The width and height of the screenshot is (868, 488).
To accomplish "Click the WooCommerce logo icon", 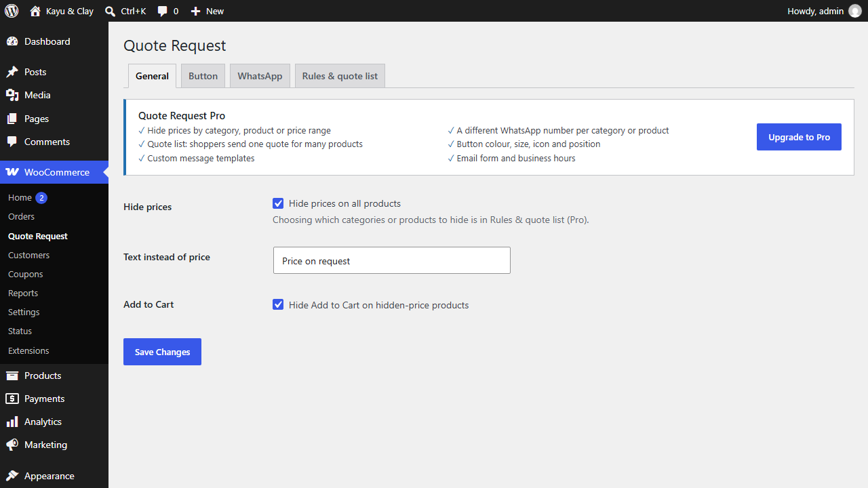I will (12, 172).
